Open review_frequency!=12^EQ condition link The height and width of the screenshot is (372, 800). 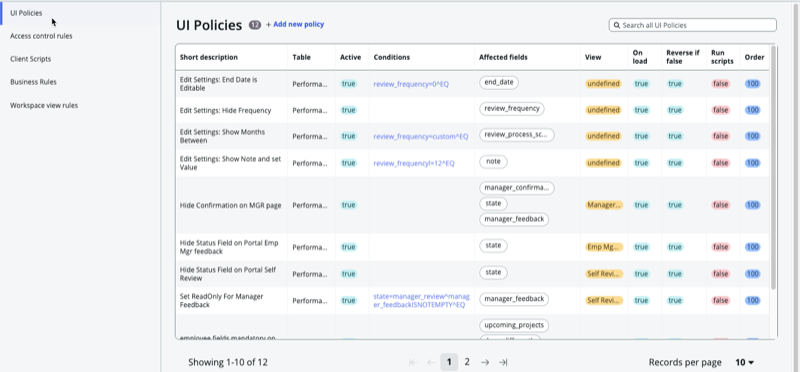[414, 163]
